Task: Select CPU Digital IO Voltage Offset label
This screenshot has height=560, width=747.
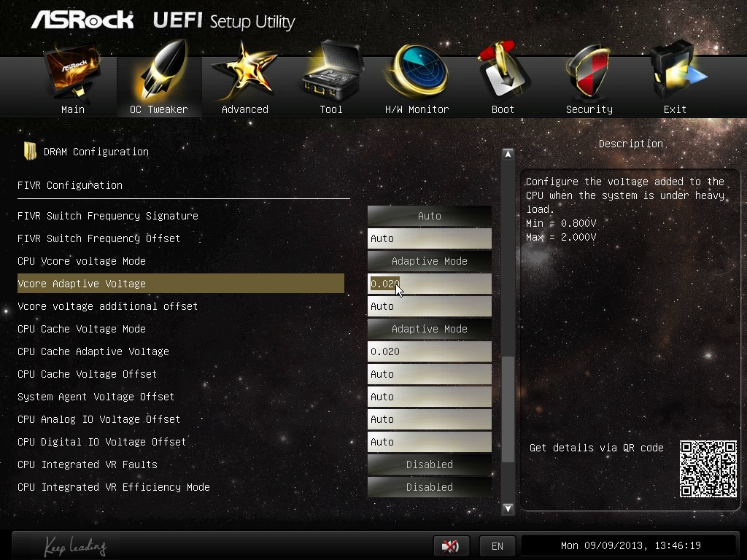Action: pyautogui.click(x=101, y=442)
